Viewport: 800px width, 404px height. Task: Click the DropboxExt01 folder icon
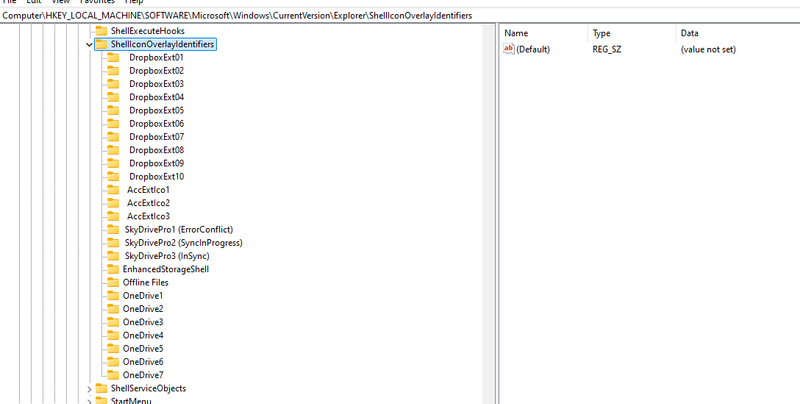[x=113, y=57]
